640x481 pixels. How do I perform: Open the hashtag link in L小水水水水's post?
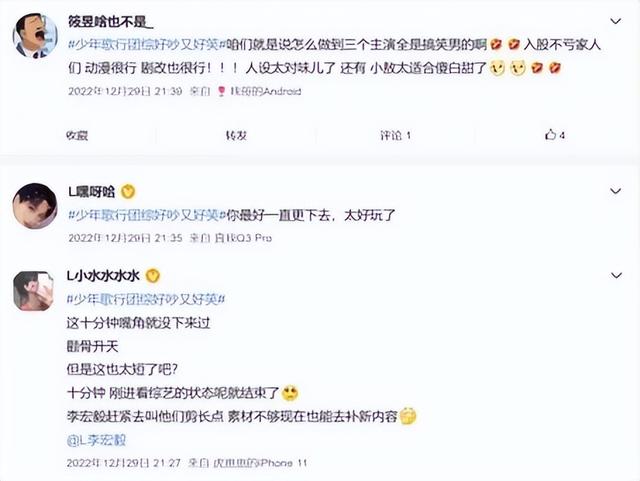tap(146, 300)
